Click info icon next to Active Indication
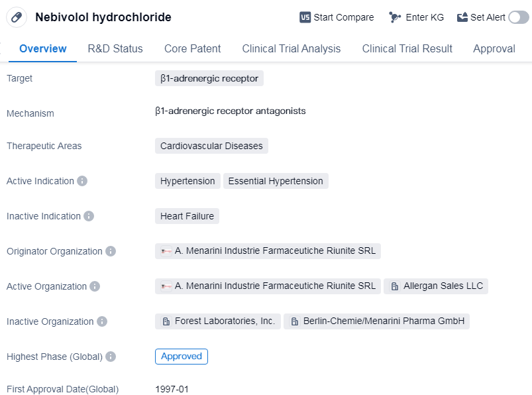The image size is (532, 395). [82, 181]
